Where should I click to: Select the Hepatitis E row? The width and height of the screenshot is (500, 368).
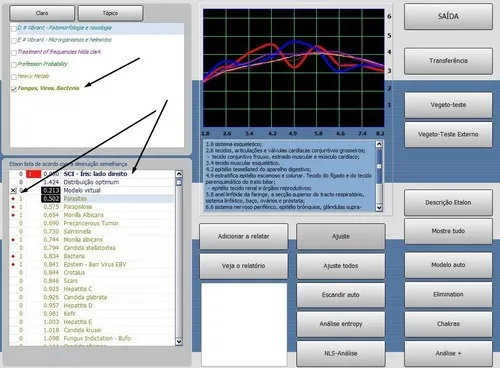pyautogui.click(x=92, y=322)
